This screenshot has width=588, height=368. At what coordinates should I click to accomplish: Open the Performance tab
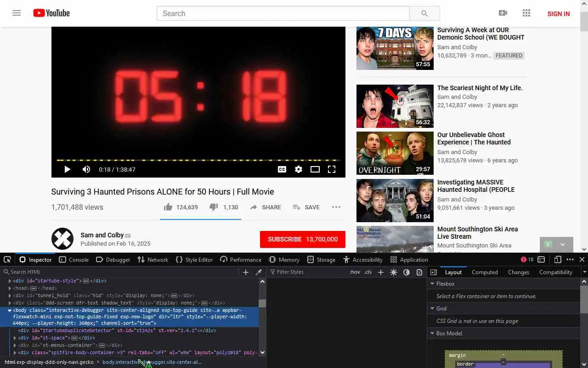[241, 259]
